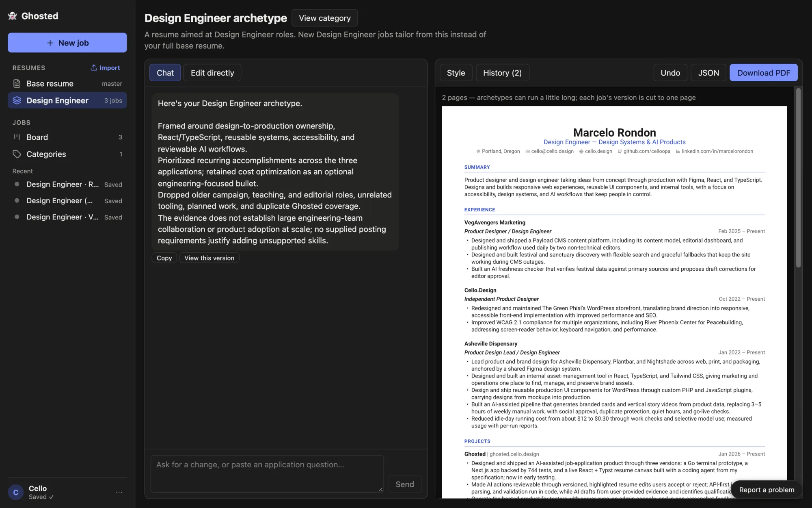The height and width of the screenshot is (508, 812).
Task: Click the email envelope icon in resume header
Action: click(x=527, y=152)
